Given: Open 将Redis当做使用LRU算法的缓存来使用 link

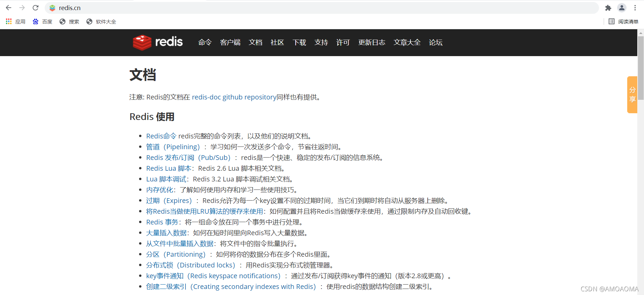Looking at the screenshot, I should click(x=205, y=211).
